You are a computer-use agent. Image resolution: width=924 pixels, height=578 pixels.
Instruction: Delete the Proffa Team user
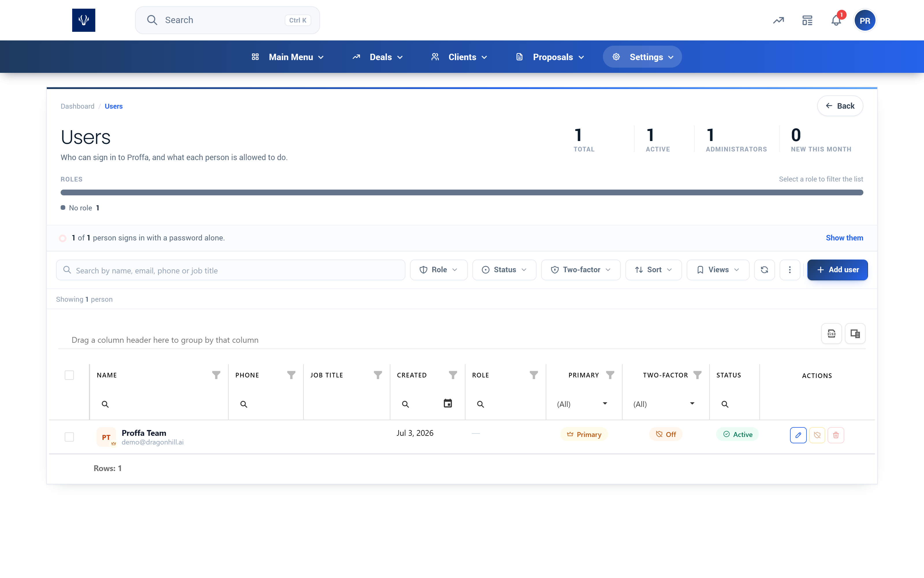click(836, 435)
